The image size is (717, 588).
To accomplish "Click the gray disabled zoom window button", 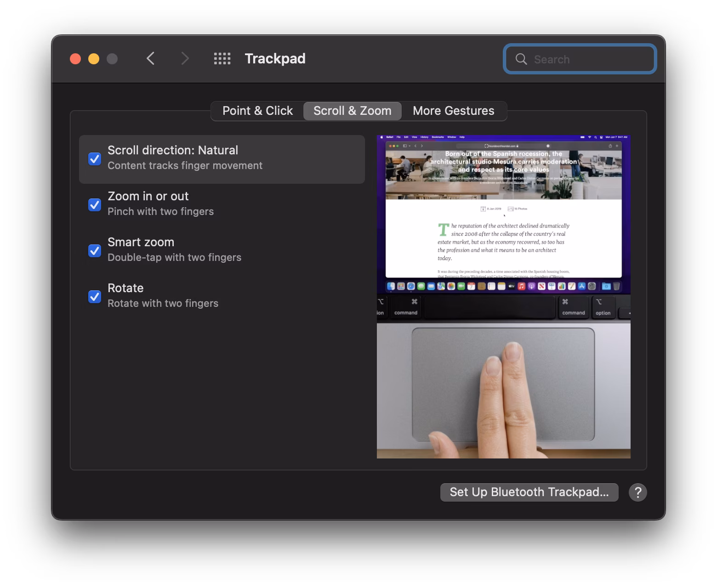I will [112, 59].
